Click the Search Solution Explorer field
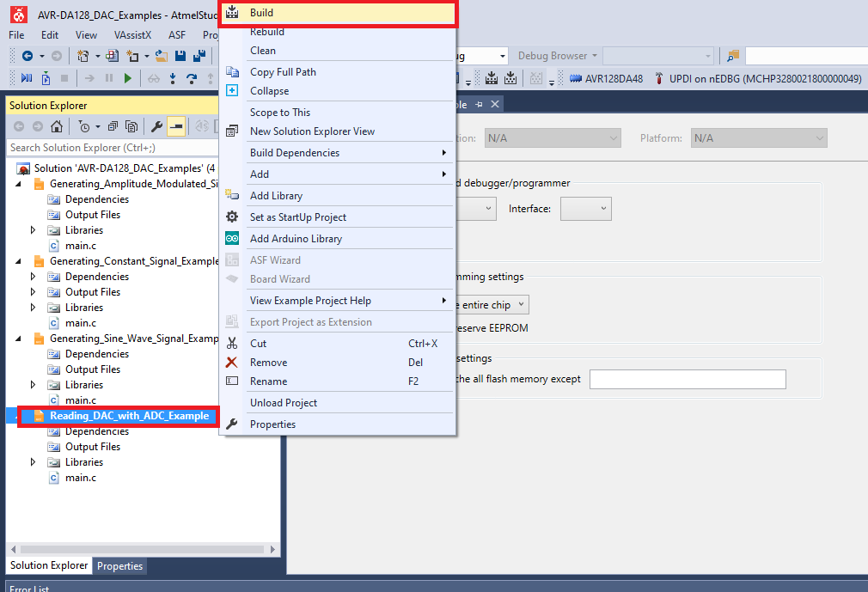This screenshot has width=868, height=592. 113,148
